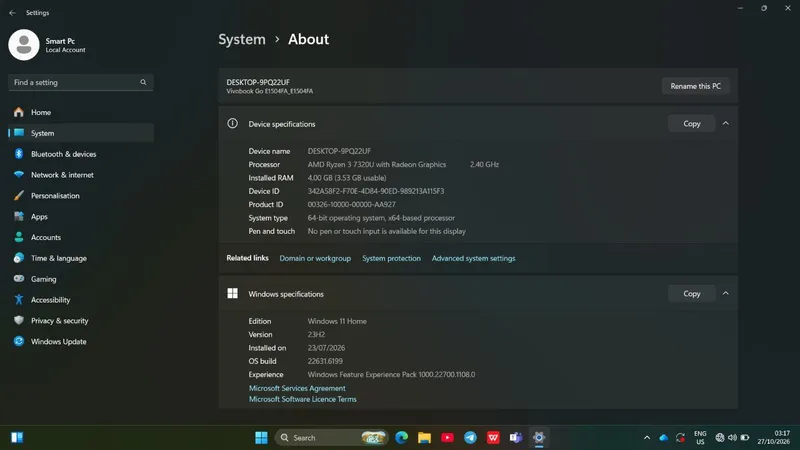Open Personalisation settings
This screenshot has height=450, width=800.
(x=81, y=196)
